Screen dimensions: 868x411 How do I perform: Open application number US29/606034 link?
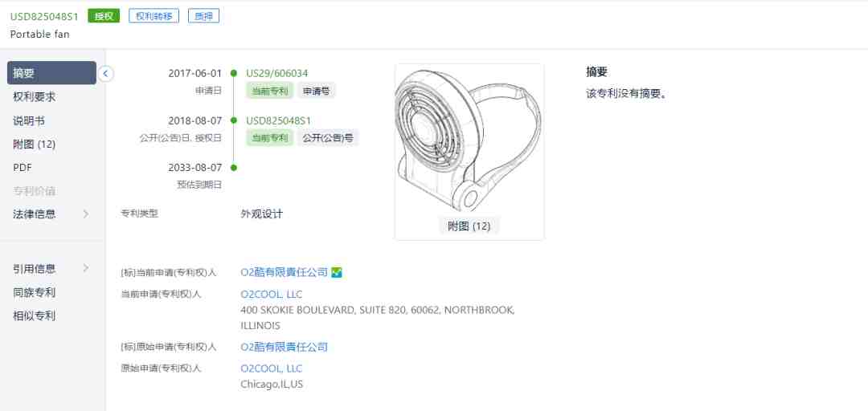point(276,73)
